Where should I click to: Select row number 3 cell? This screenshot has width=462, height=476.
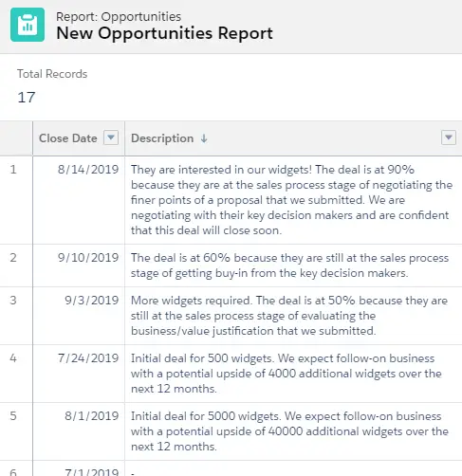click(16, 316)
